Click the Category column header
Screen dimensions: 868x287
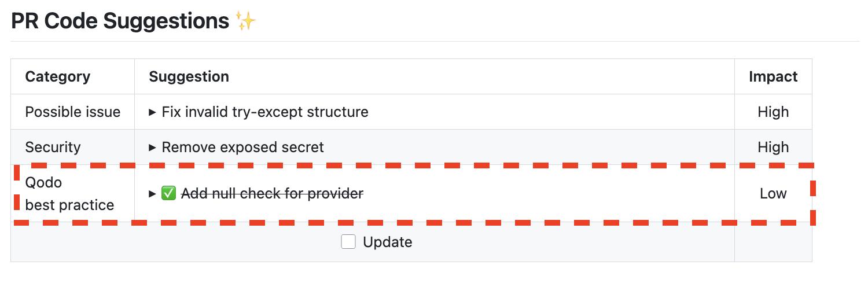point(58,76)
